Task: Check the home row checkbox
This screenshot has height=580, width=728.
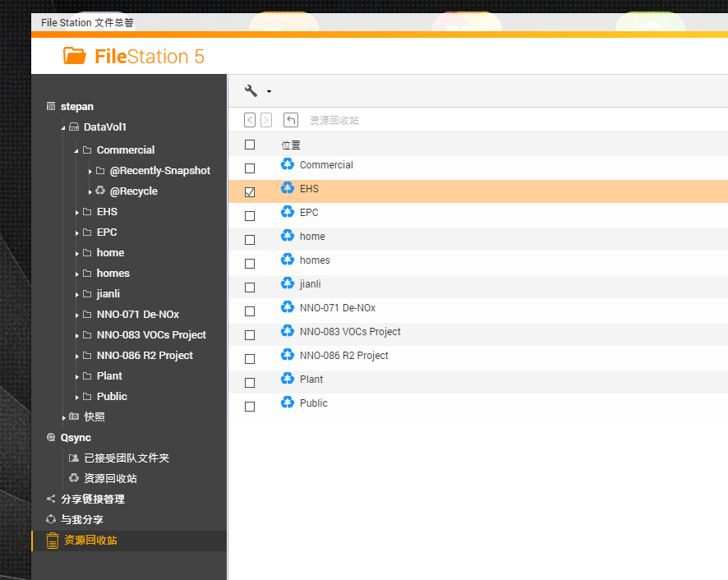Action: click(250, 240)
